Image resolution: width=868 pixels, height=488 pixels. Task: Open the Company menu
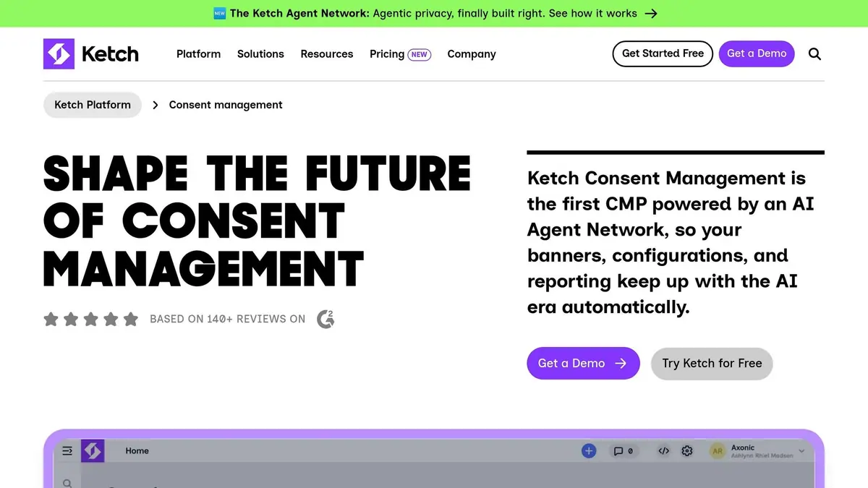tap(472, 54)
